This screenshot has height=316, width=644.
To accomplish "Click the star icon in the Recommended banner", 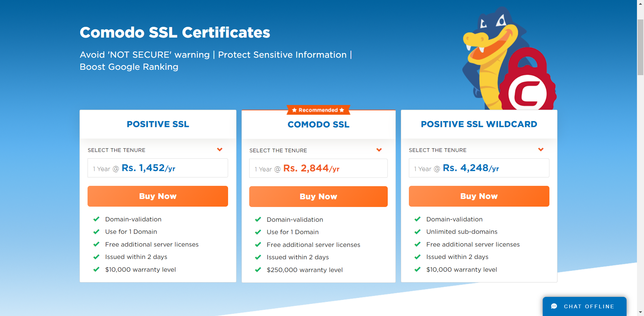I will pyautogui.click(x=294, y=110).
